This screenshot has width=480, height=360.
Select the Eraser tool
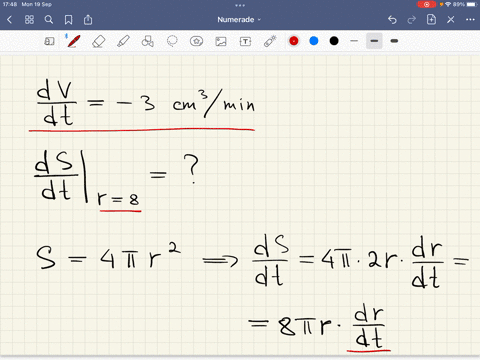coord(99,41)
